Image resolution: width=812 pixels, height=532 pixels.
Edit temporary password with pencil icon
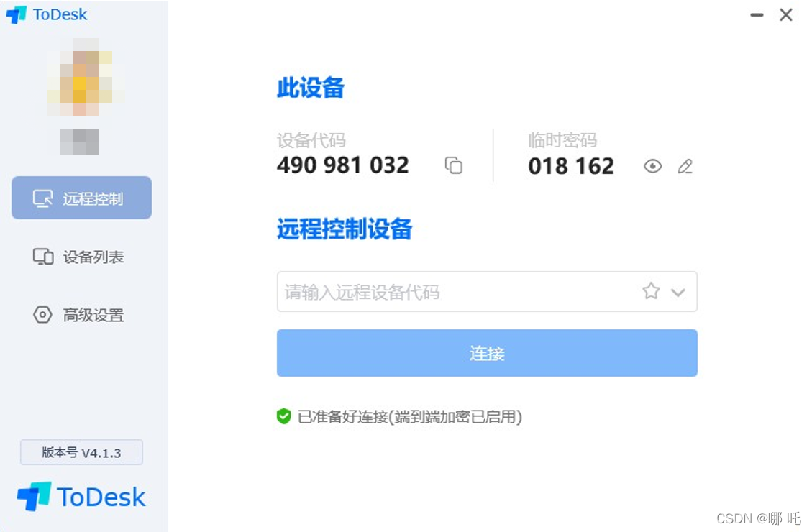point(685,166)
